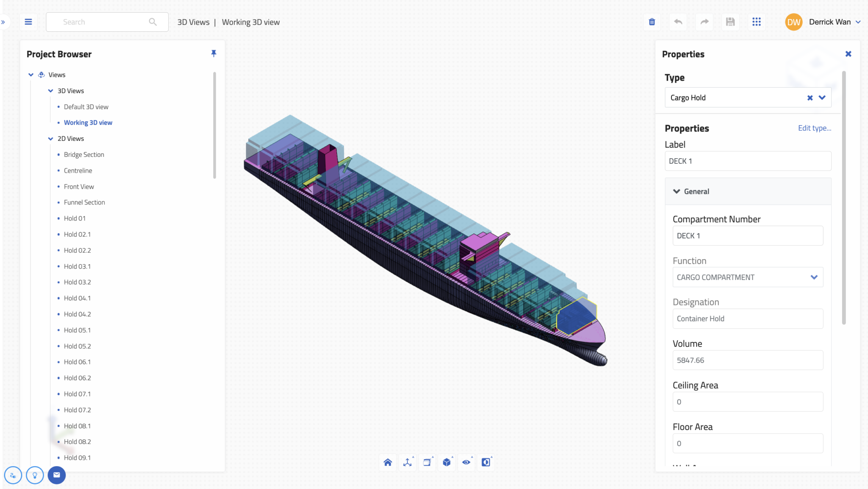Viewport: 868px width, 489px height.
Task: Open the 3D cube view mode tool
Action: click(446, 462)
